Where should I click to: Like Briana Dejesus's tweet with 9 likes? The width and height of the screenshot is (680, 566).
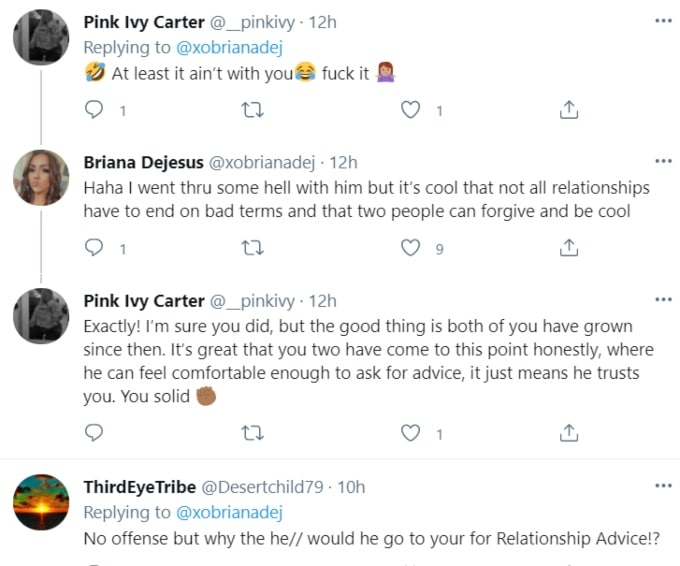coord(410,247)
